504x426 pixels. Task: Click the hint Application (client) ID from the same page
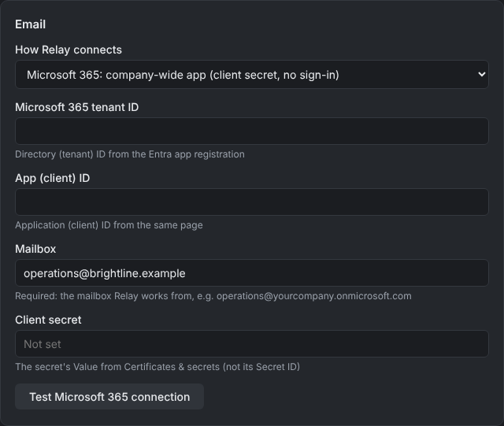109,225
